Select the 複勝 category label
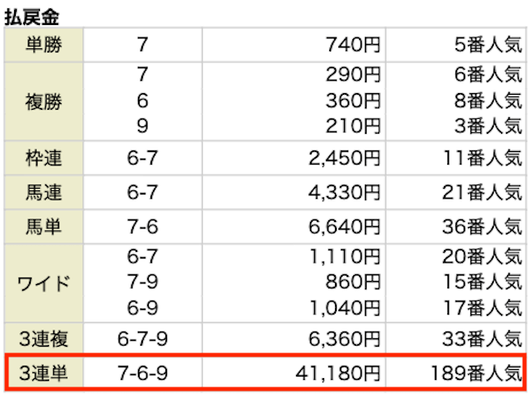This screenshot has width=532, height=394. coord(44,101)
